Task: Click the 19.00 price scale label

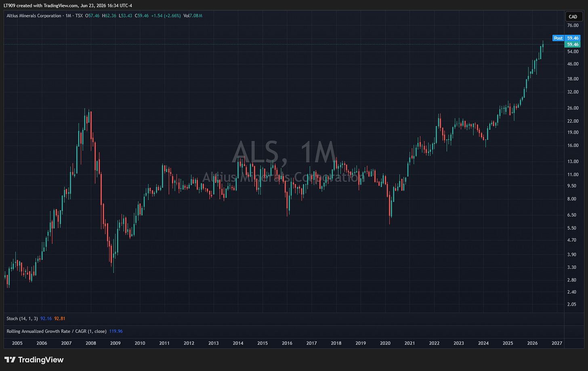Action: 573,132
